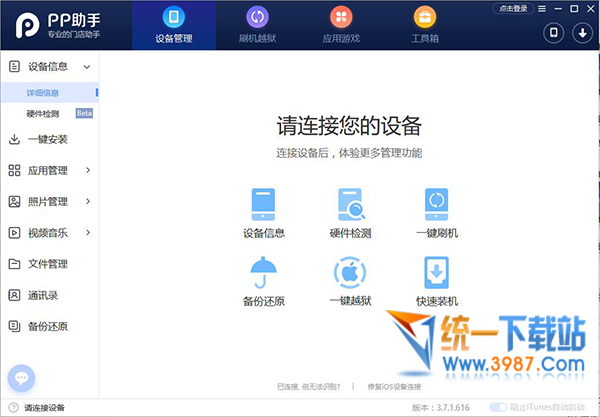Open 硬件检测 hardware check icon in center
Image resolution: width=600 pixels, height=417 pixels.
350,204
